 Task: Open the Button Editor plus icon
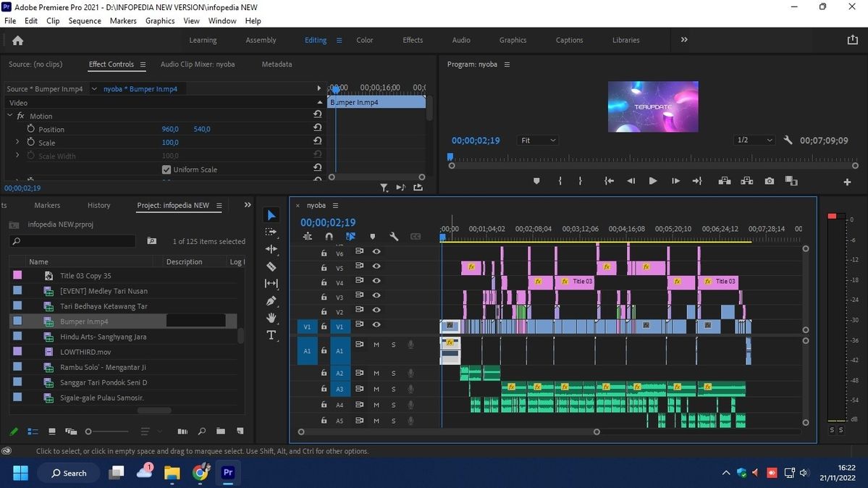(x=847, y=182)
